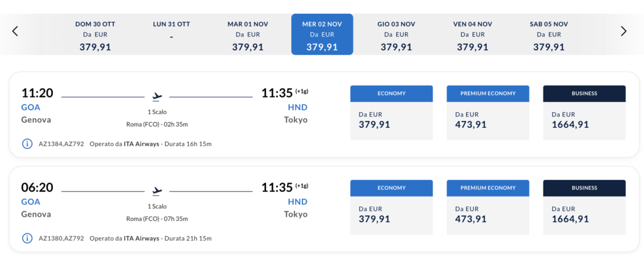Choose Economy fare for 06:20 flight
Screen dimensions: 644x255
pyautogui.click(x=391, y=207)
